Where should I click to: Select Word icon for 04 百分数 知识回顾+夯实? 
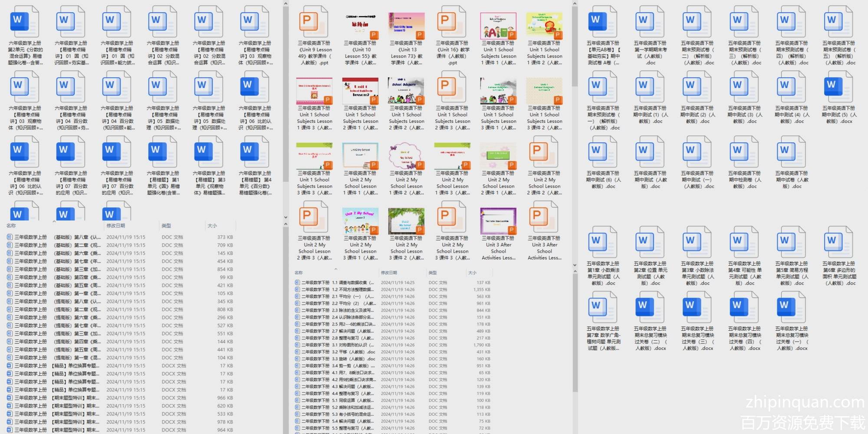point(70,87)
